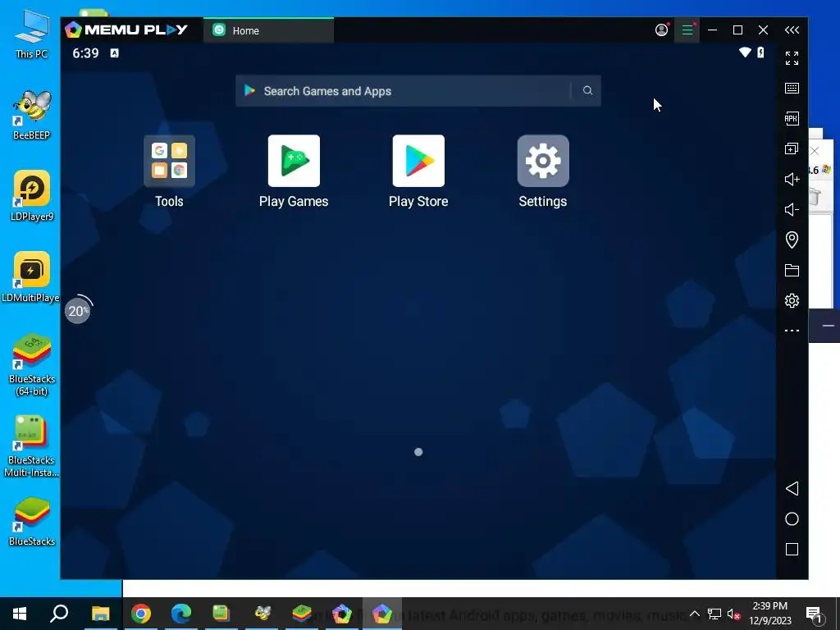
Task: Switch to the Home tab
Action: (268, 30)
